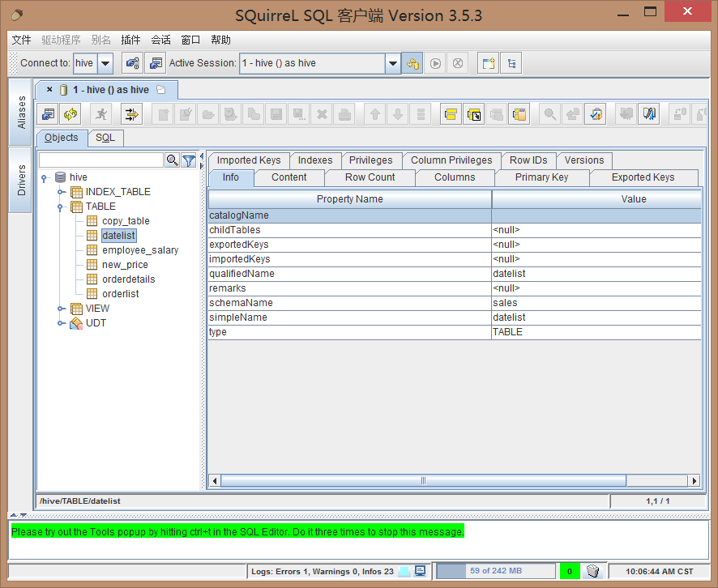
Task: Click the memory usage bar showing 59 of 242 MB
Action: click(496, 571)
